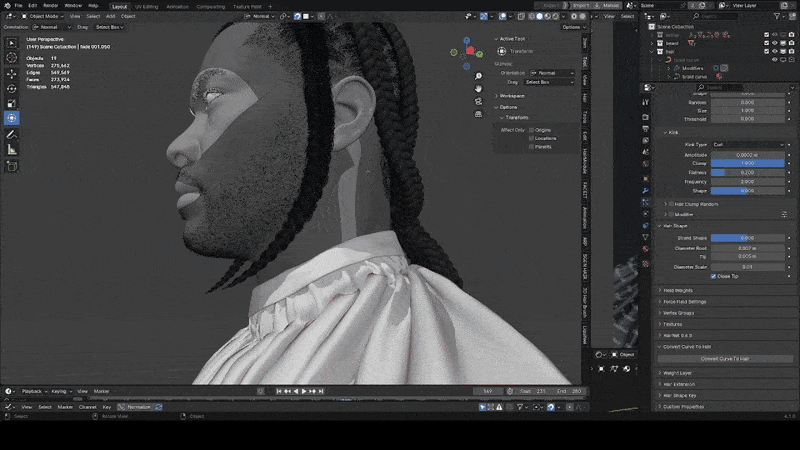
Task: Hide the hair collection with its eye icon
Action: pyautogui.click(x=774, y=52)
